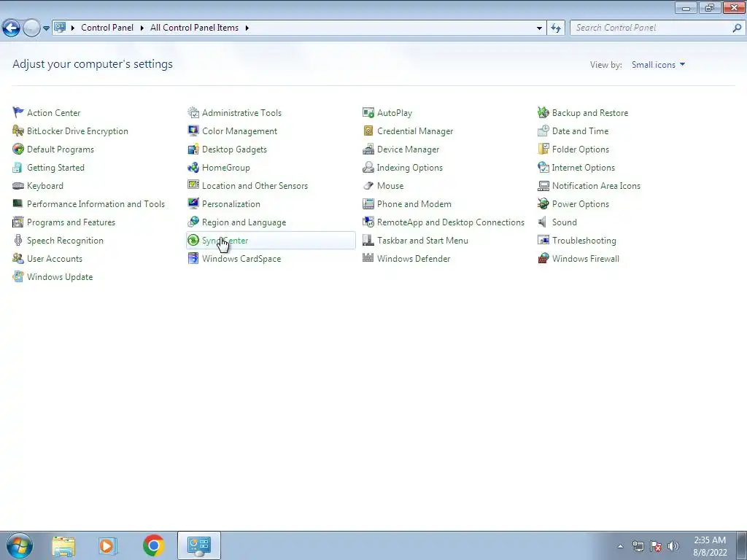Open the taskbar clock and date

pyautogui.click(x=710, y=546)
